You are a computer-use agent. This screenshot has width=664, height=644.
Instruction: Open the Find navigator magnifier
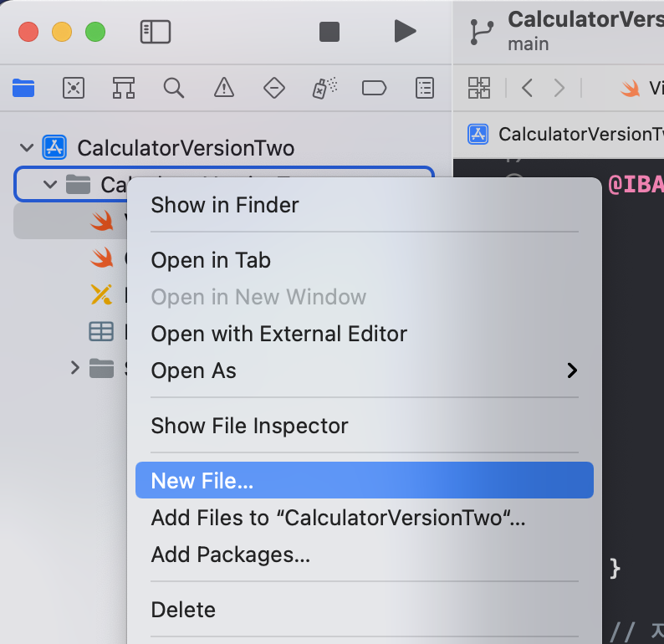174,88
